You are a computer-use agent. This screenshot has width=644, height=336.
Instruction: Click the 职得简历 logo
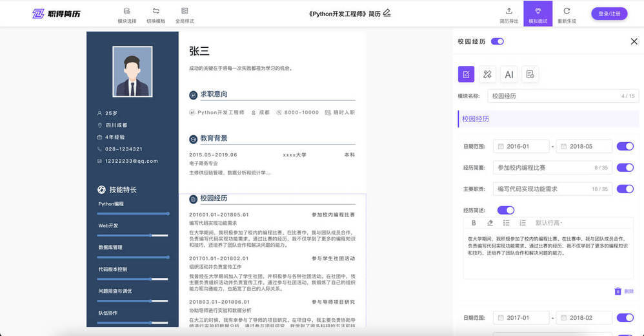pos(56,14)
